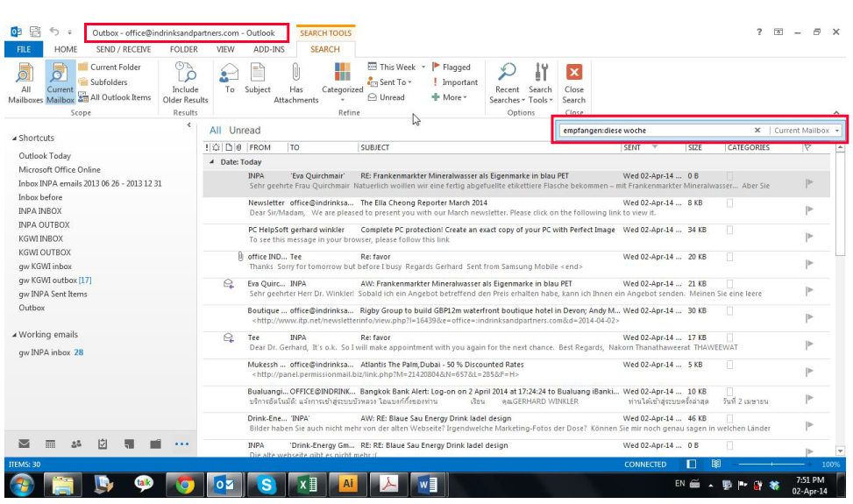Open This Week date dropdown
The height and width of the screenshot is (504, 853).
423,67
